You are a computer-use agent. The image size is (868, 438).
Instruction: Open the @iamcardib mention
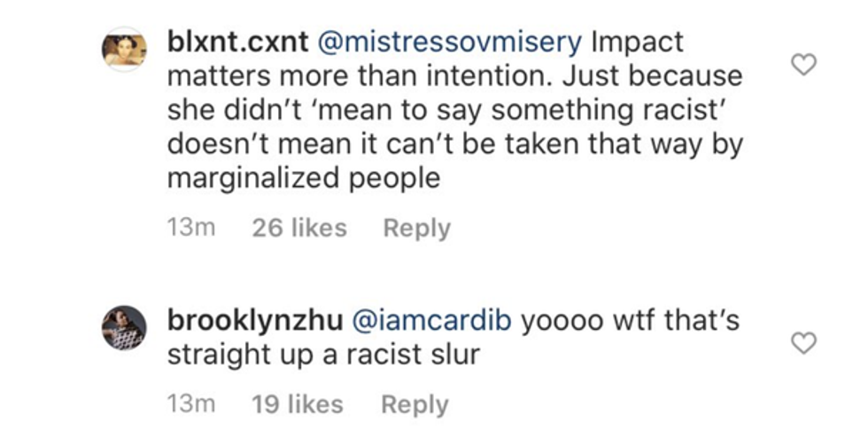click(x=431, y=322)
